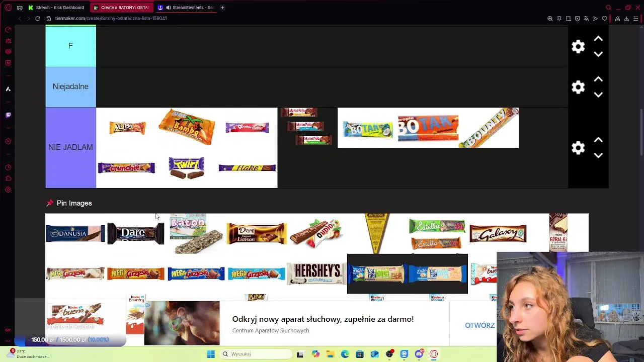Select the Dare bar image
Viewport: 644px width, 362px height.
click(136, 234)
